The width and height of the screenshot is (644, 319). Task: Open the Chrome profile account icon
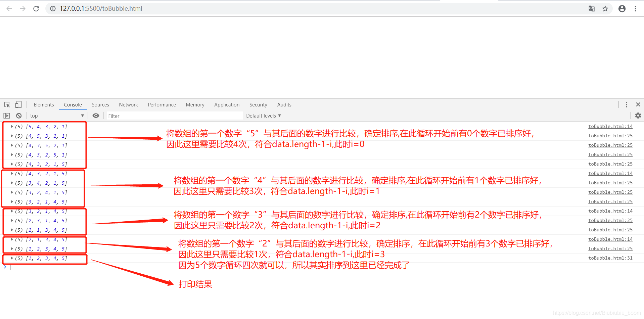[622, 8]
